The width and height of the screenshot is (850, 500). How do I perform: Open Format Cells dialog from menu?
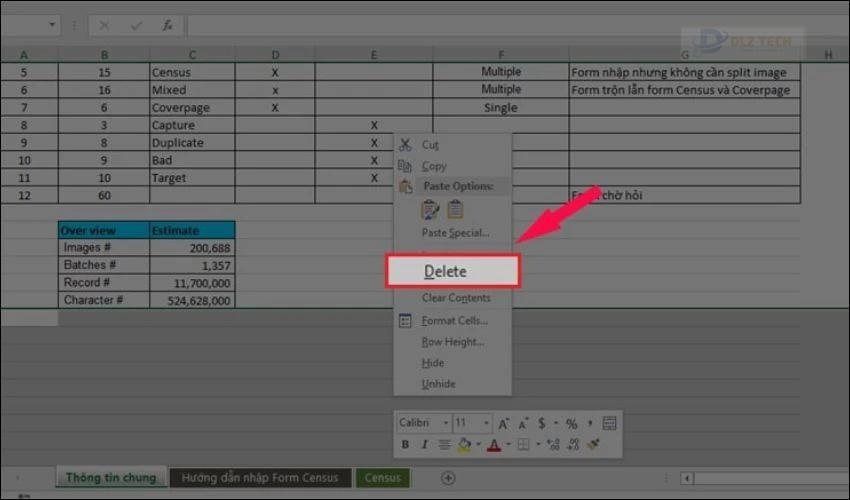[452, 320]
